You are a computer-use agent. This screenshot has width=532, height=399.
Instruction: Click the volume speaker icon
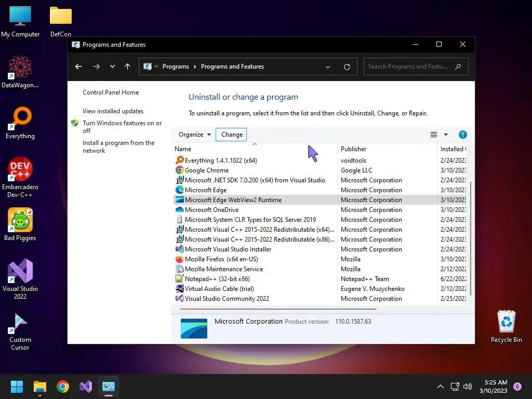pyautogui.click(x=468, y=387)
